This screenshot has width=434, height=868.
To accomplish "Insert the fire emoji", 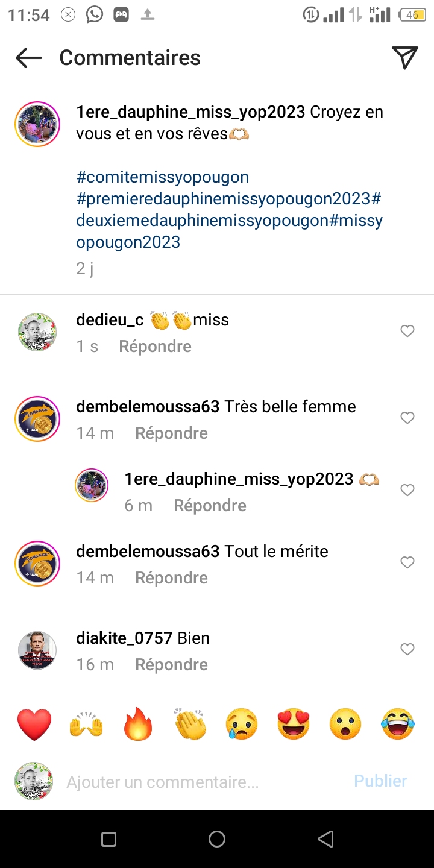I will point(138,724).
